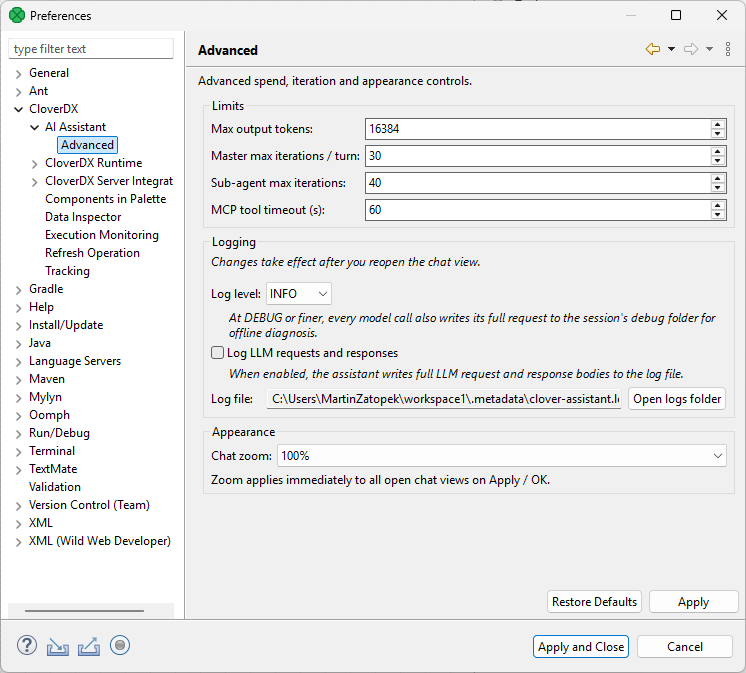Select Data Inspector in the tree

83,217
